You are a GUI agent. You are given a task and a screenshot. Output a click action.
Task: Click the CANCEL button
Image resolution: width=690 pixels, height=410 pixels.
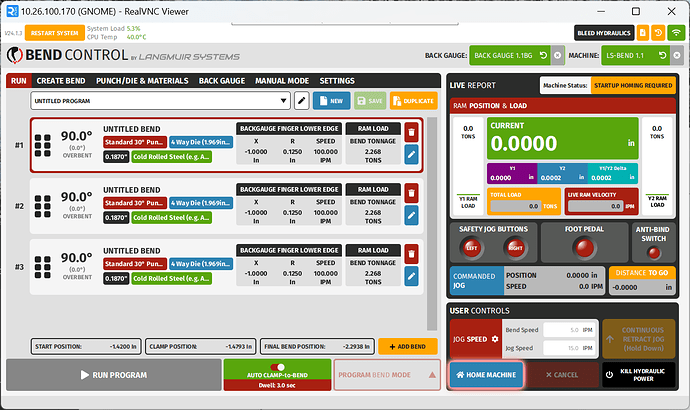pyautogui.click(x=562, y=375)
